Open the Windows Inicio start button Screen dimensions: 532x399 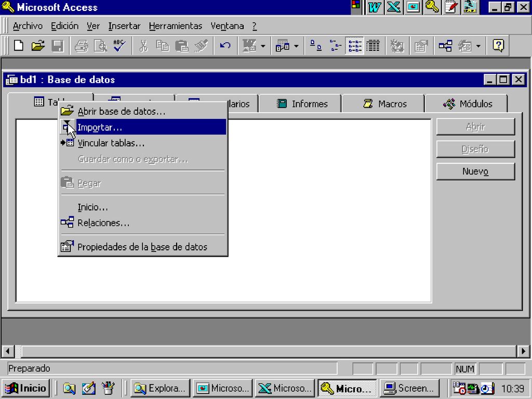click(x=26, y=388)
